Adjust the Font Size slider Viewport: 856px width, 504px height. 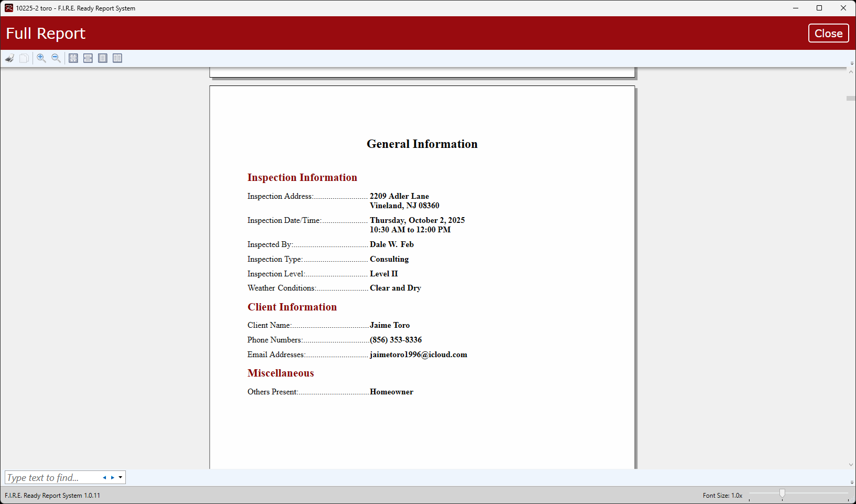click(x=782, y=493)
